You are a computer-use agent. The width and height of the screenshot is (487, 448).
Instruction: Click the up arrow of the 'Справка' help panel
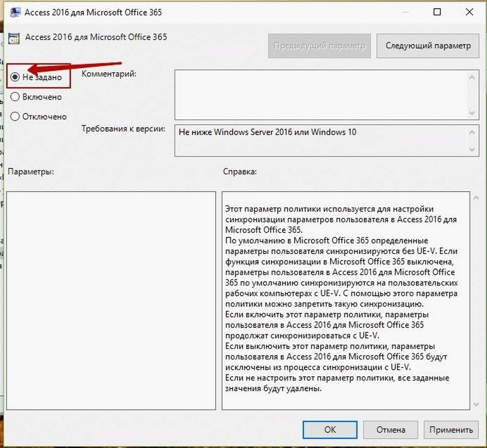click(x=476, y=198)
